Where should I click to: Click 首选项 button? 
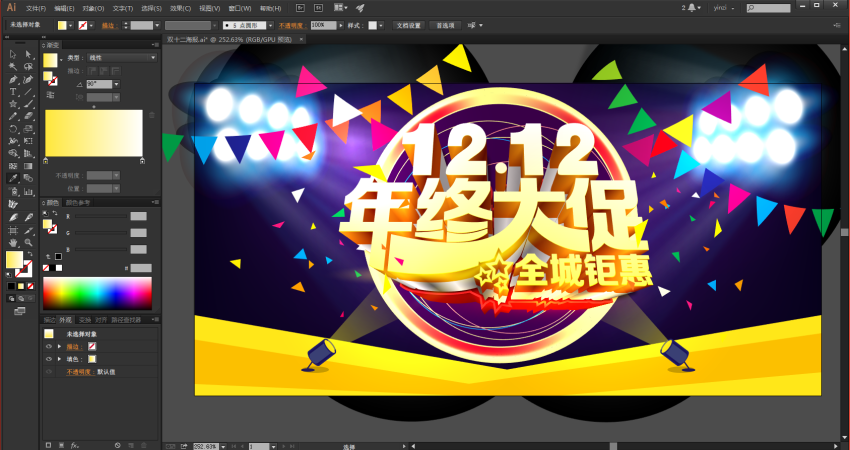pos(445,25)
